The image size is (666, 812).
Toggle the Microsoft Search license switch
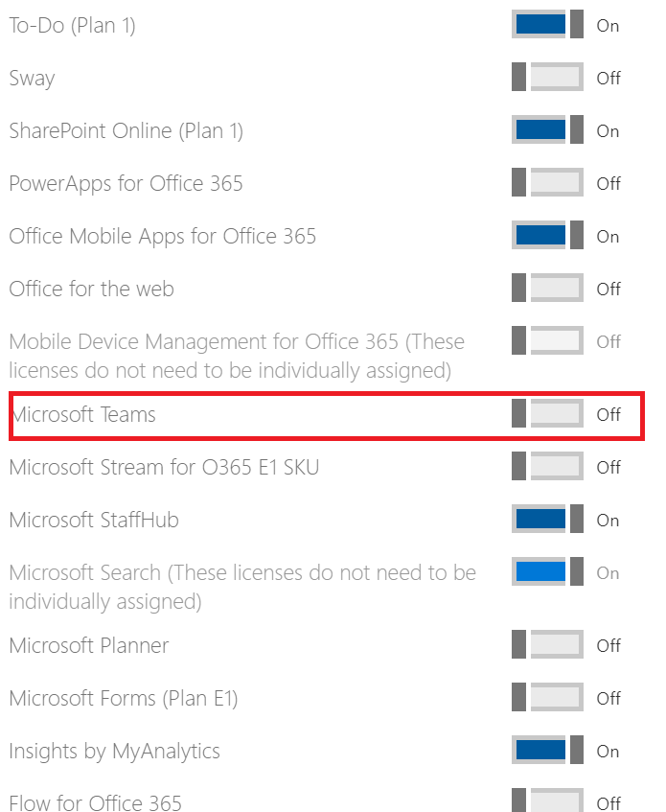pyautogui.click(x=547, y=571)
